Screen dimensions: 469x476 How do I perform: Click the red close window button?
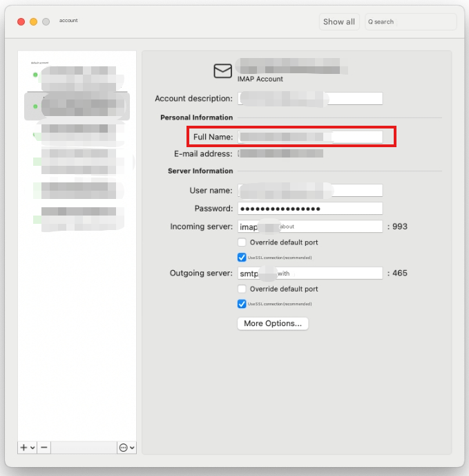tap(21, 22)
